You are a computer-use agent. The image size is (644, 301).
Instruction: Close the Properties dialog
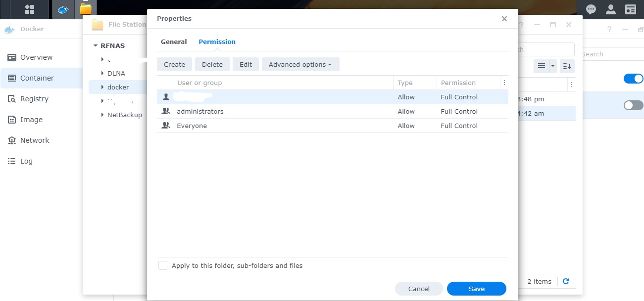(x=504, y=19)
